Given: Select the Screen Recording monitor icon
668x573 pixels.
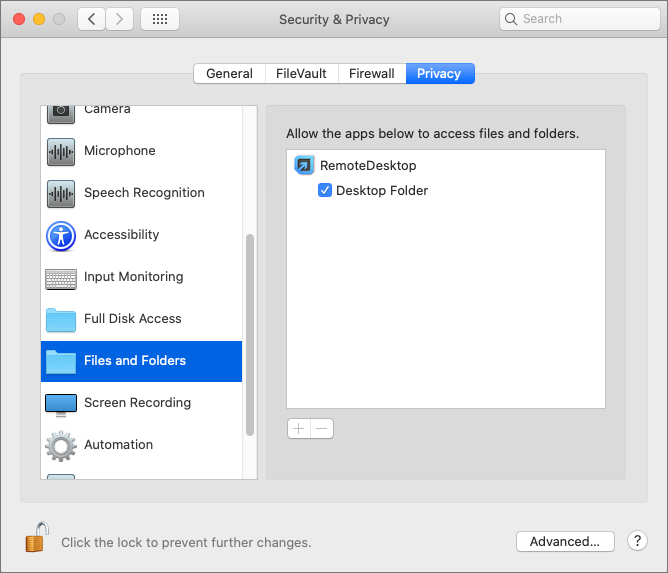Looking at the screenshot, I should click(61, 403).
